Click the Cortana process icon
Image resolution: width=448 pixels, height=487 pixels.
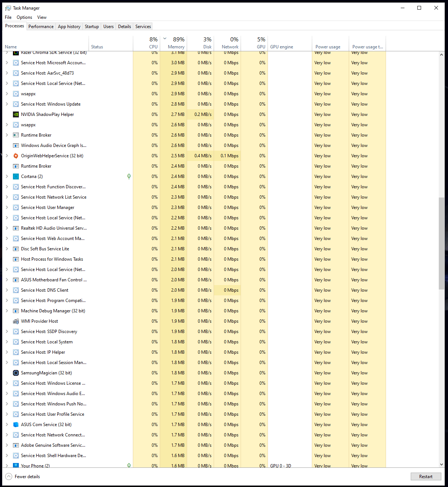pos(16,176)
